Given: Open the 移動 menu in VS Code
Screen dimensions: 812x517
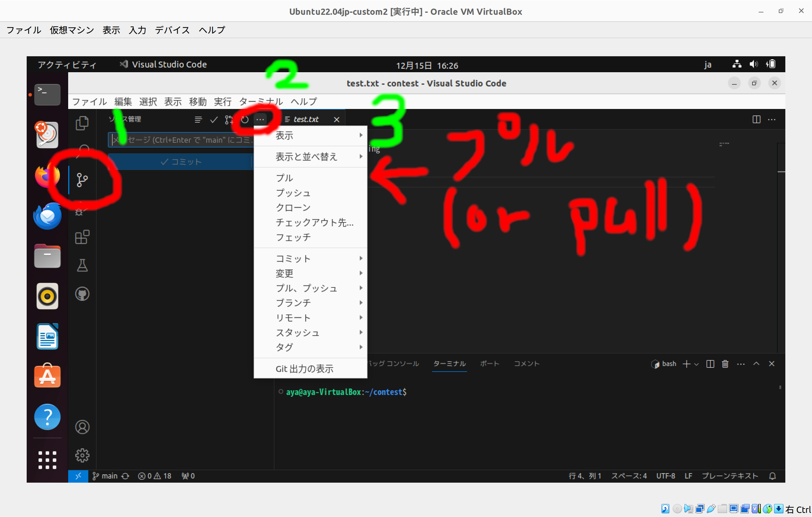Looking at the screenshot, I should 198,102.
